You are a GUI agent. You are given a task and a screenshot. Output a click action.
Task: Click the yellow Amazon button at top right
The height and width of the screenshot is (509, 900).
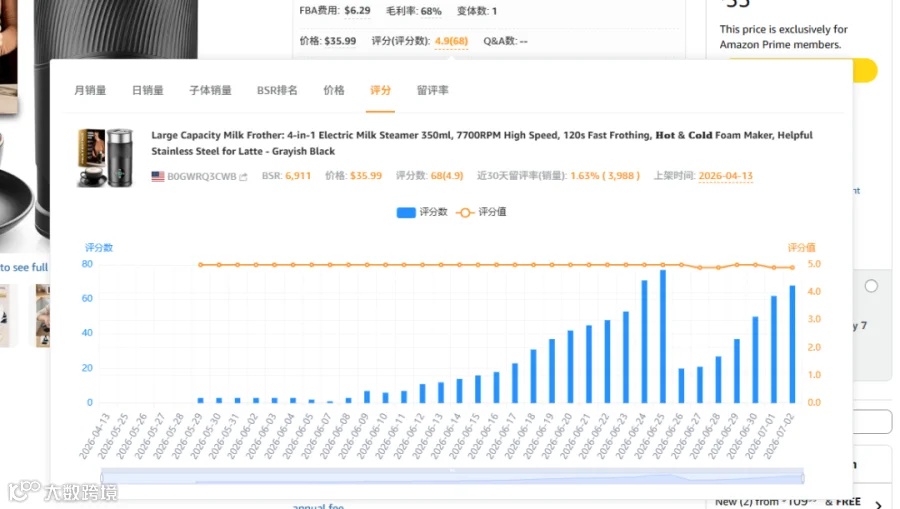[x=866, y=71]
